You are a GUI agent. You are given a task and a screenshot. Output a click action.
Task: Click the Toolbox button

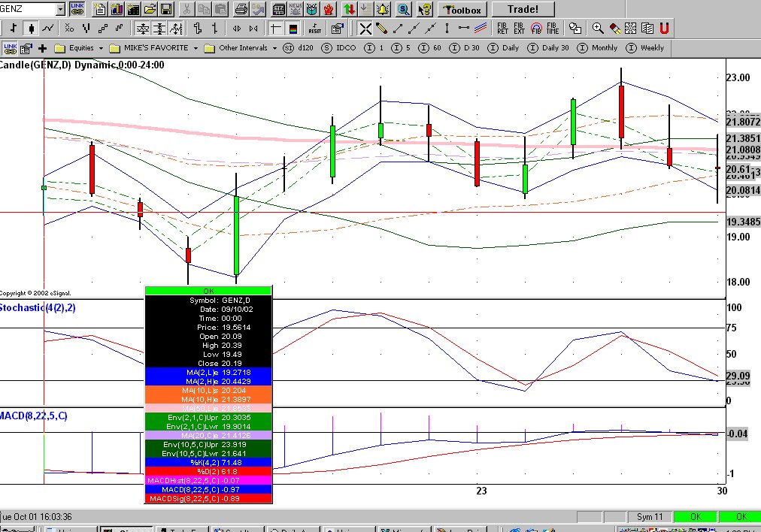[463, 10]
